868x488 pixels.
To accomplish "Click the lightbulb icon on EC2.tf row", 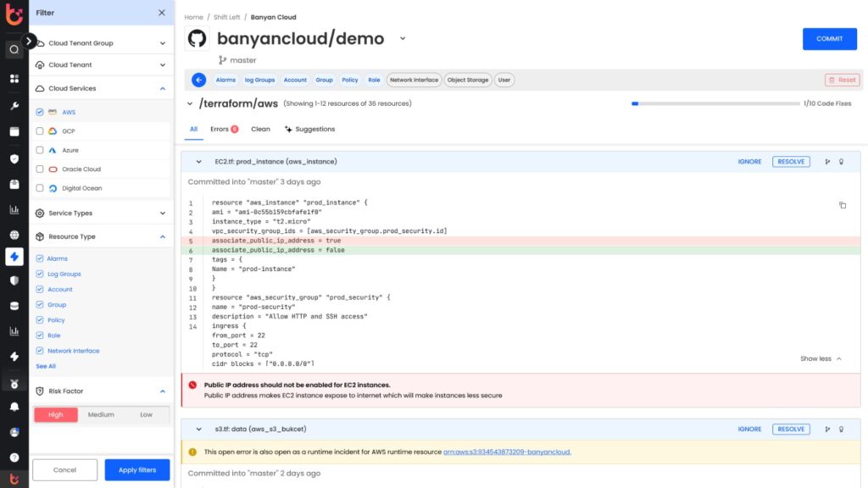I will pyautogui.click(x=841, y=162).
